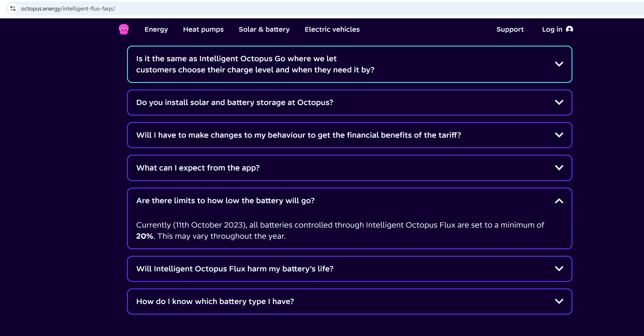The width and height of the screenshot is (644, 336).
Task: Click the URL in the address bar
Action: pos(68,8)
